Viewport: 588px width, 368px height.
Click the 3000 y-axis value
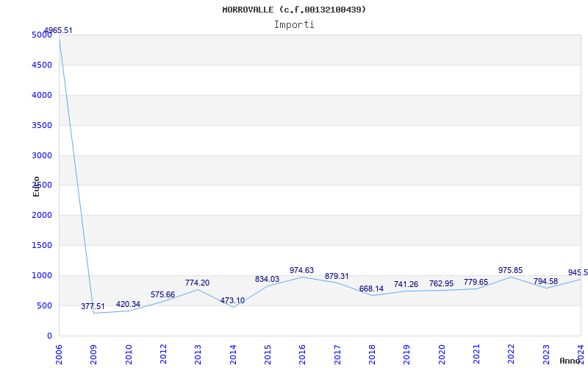[x=42, y=155]
